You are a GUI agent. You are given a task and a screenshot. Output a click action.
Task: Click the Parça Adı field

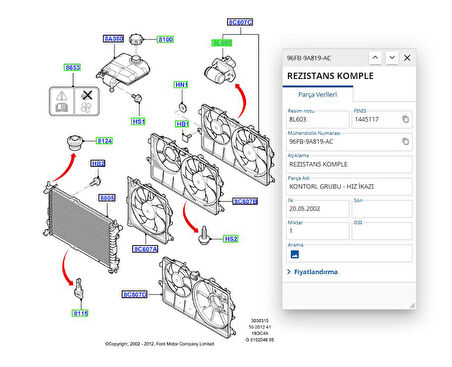(349, 186)
